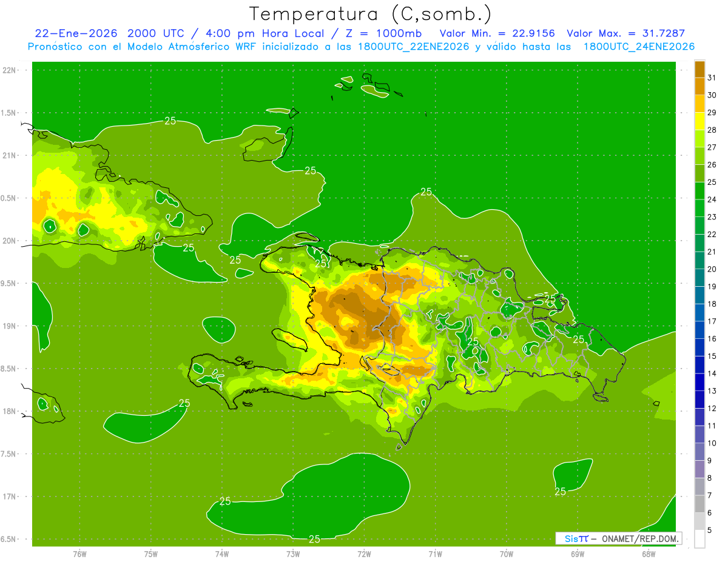Click the "1800UTC_24ENE2026" valid-until time

pyautogui.click(x=639, y=47)
